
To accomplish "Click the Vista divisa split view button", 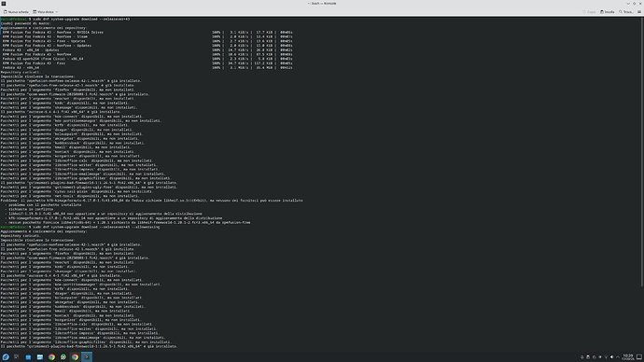I will click(43, 12).
